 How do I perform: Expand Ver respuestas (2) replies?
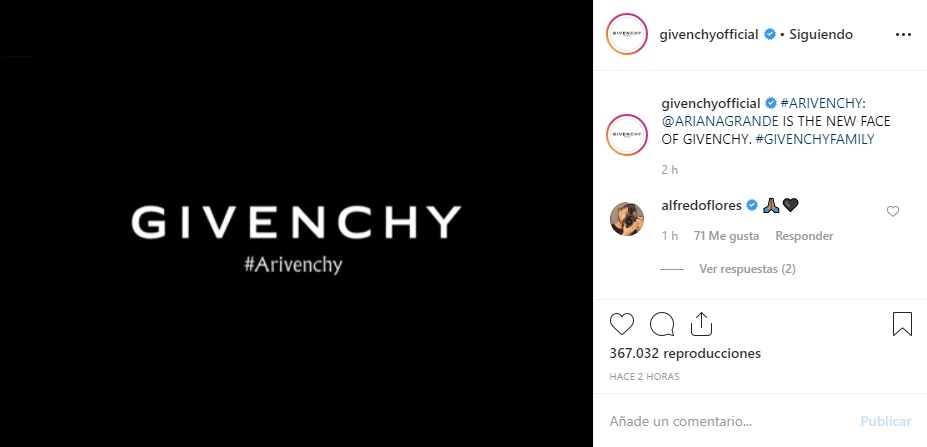click(747, 269)
